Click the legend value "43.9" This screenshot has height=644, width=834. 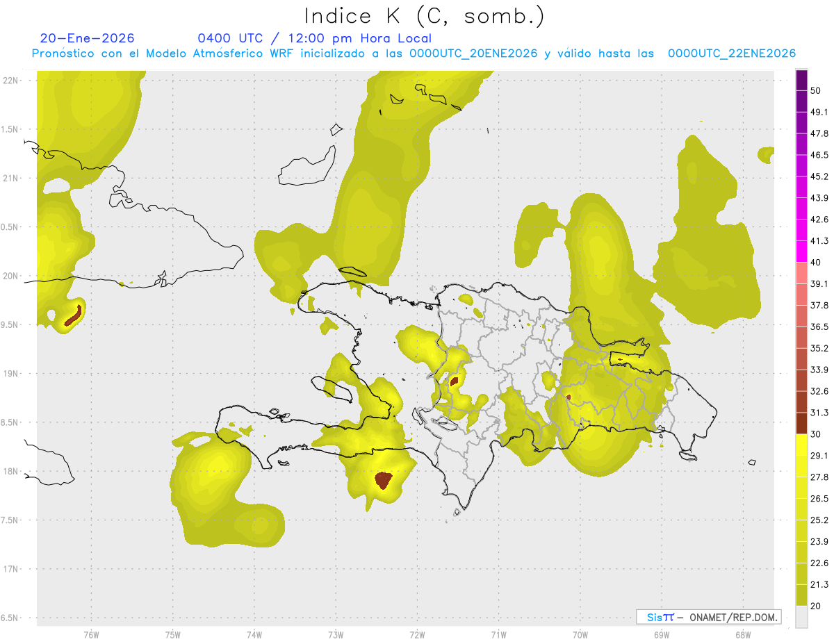(819, 198)
